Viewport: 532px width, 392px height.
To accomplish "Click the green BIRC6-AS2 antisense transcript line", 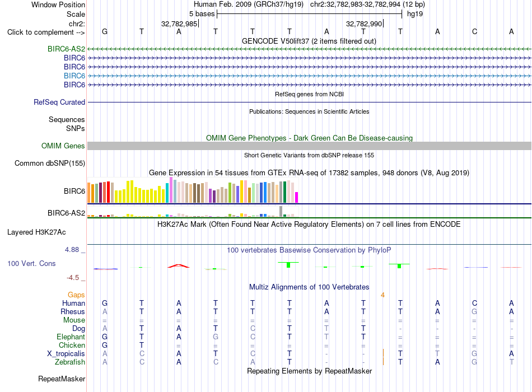I will [309, 49].
